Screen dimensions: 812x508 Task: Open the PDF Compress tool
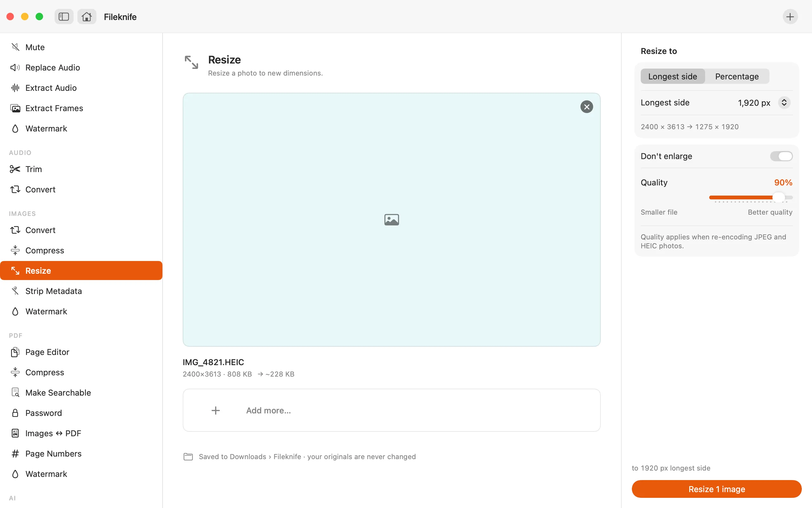coord(81,372)
